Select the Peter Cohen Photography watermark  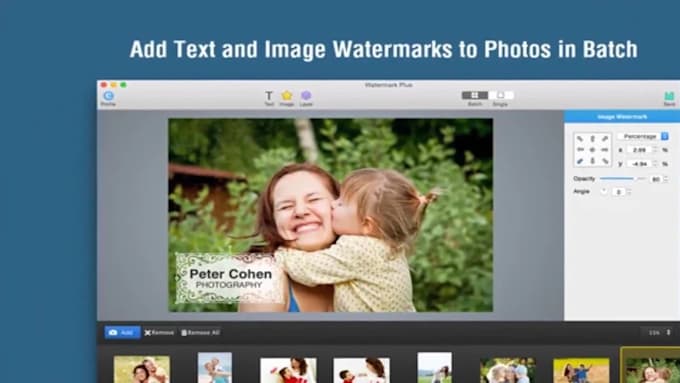229,278
